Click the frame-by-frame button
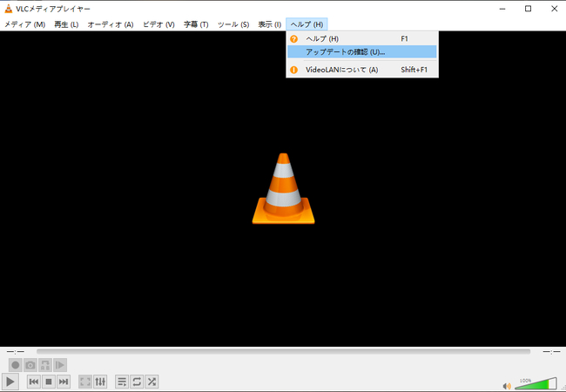This screenshot has height=392, width=566. (60, 365)
